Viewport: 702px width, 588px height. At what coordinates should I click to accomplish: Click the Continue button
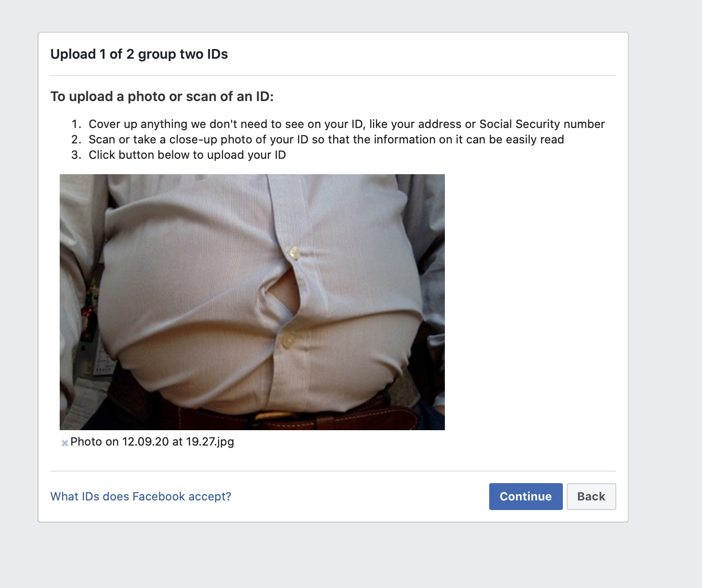coord(526,497)
